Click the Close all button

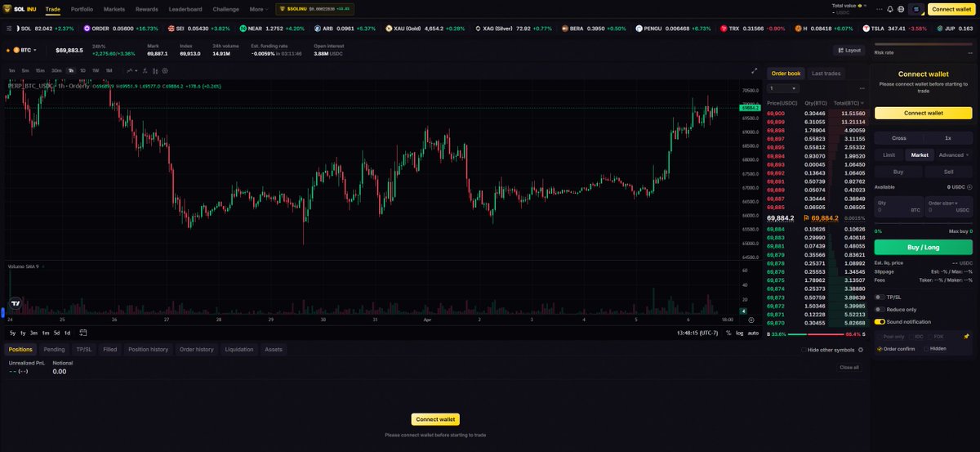click(x=849, y=367)
